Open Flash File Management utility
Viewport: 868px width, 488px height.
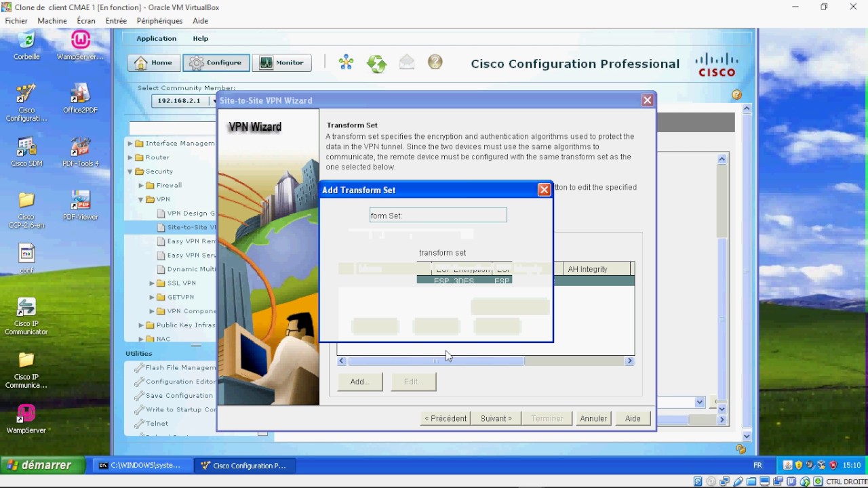176,367
